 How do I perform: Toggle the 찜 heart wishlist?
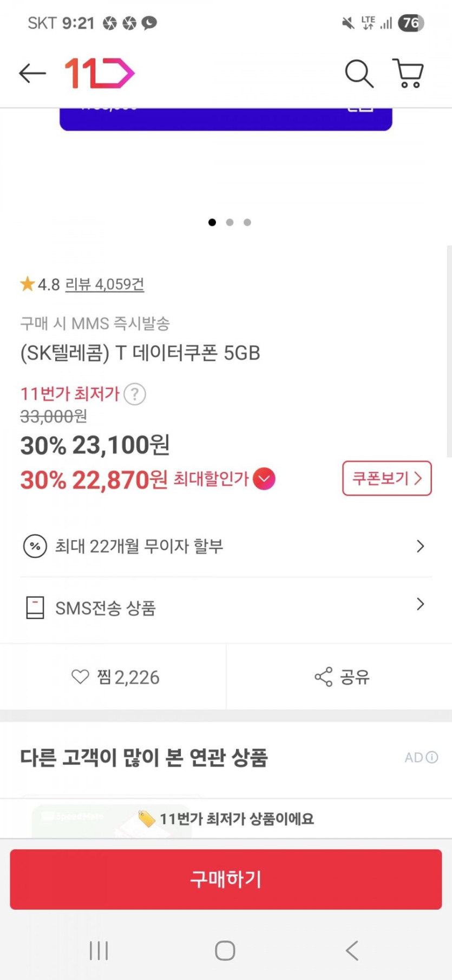click(x=80, y=677)
